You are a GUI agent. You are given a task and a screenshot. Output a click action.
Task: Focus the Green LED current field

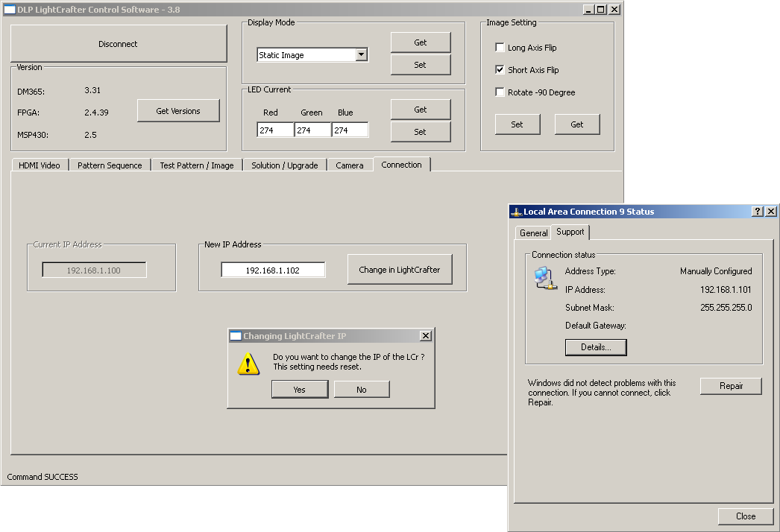[312, 130]
